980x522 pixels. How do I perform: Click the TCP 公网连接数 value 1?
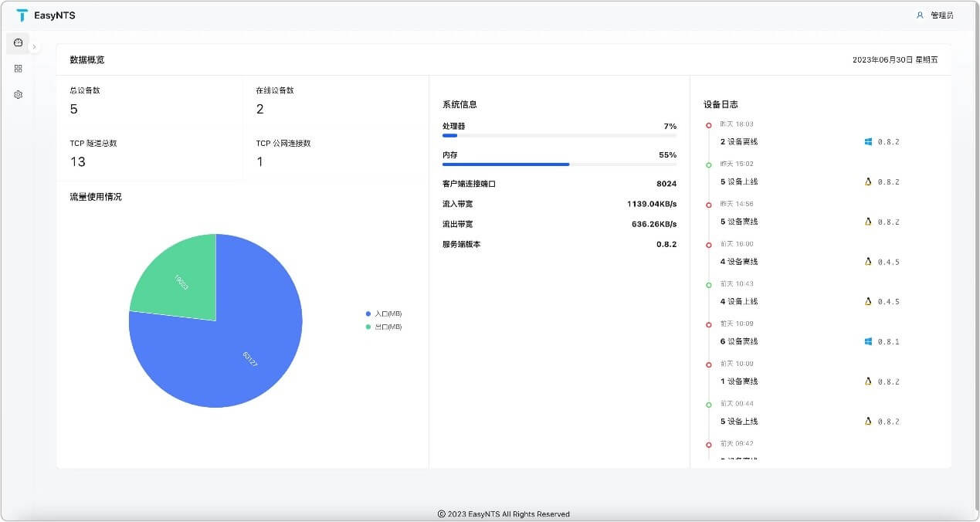pyautogui.click(x=259, y=162)
